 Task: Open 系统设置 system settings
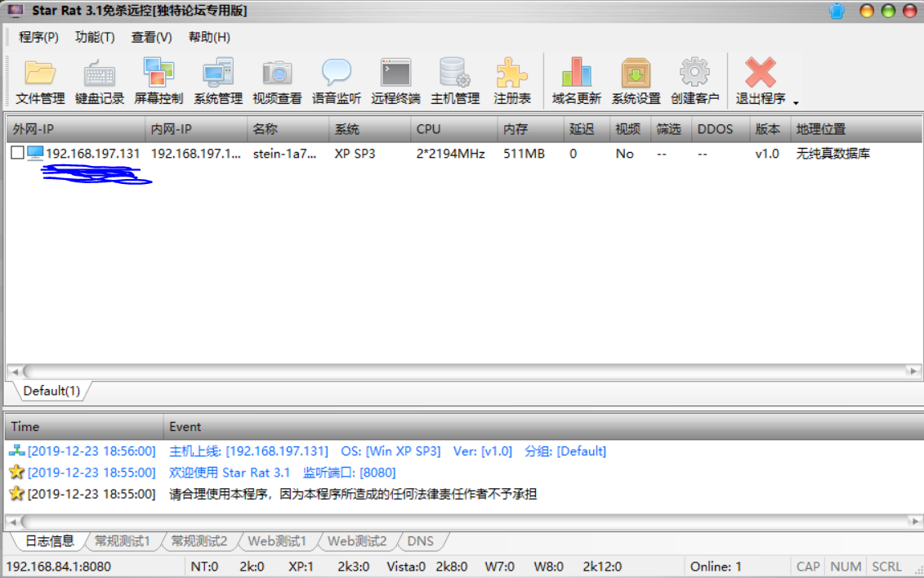(636, 82)
